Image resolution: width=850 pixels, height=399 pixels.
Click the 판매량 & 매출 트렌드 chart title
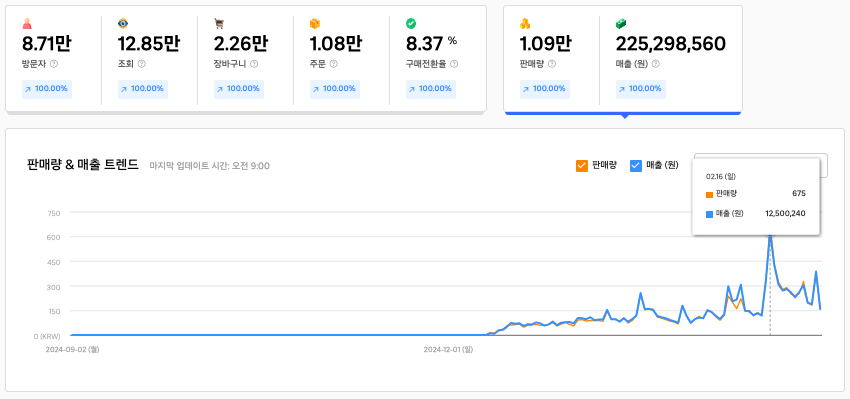(82, 165)
